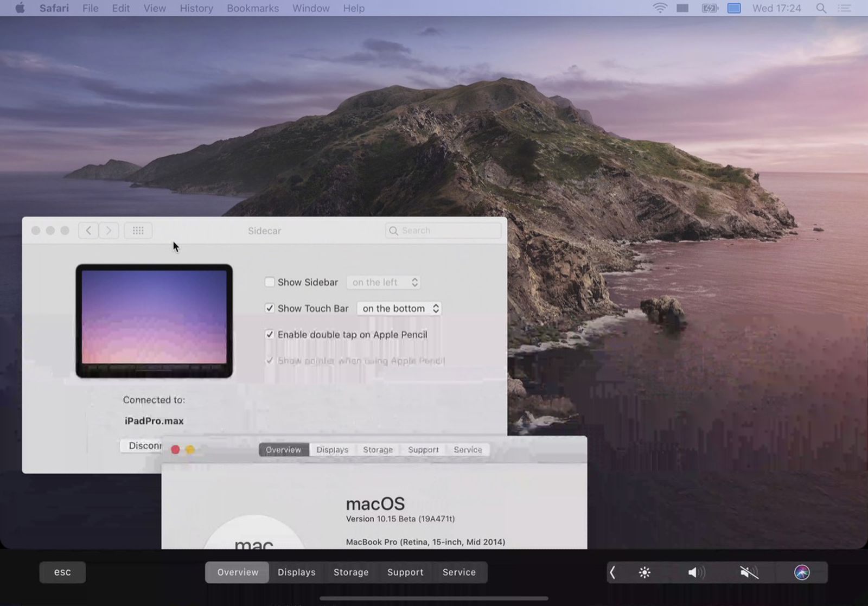Collapse the Control Strip with the chevron

pyautogui.click(x=612, y=572)
